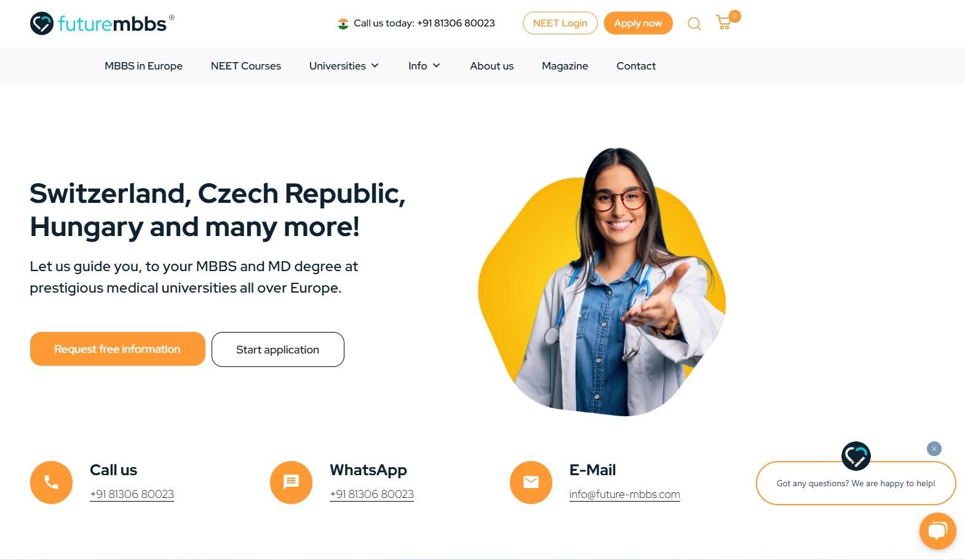Click the orange phone Call us icon
The height and width of the screenshot is (560, 965).
coord(51,483)
